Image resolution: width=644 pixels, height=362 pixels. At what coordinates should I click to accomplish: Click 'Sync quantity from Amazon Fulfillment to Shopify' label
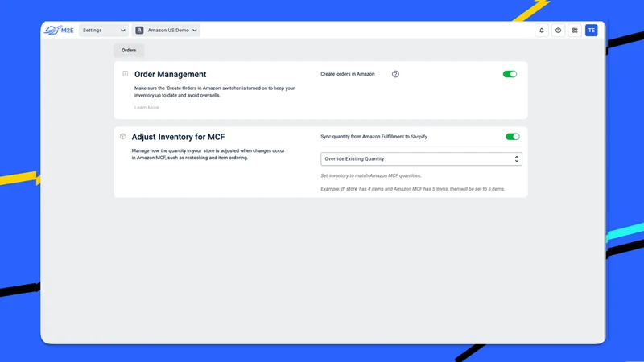pyautogui.click(x=374, y=136)
